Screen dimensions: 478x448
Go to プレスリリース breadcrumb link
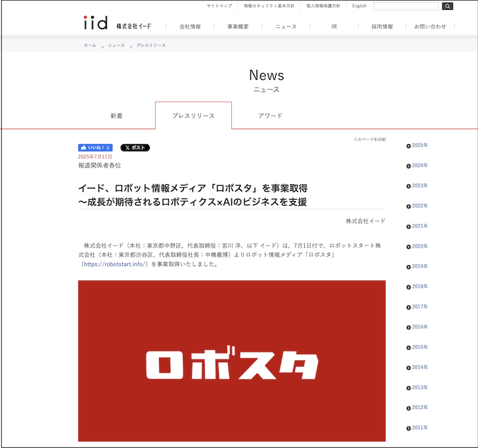(151, 45)
